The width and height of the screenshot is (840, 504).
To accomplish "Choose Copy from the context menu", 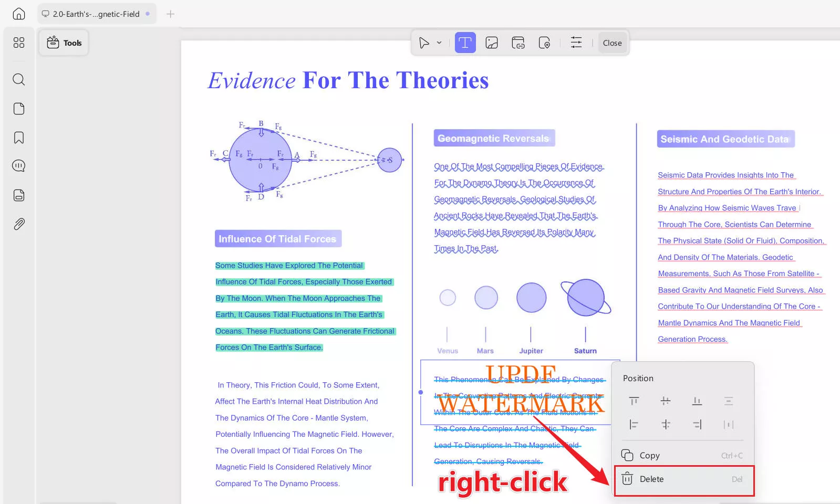I will click(x=683, y=455).
